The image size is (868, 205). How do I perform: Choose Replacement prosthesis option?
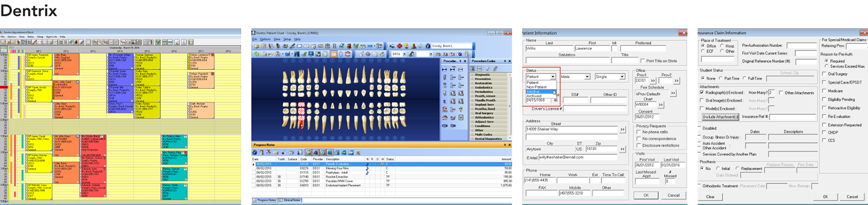coord(737,169)
